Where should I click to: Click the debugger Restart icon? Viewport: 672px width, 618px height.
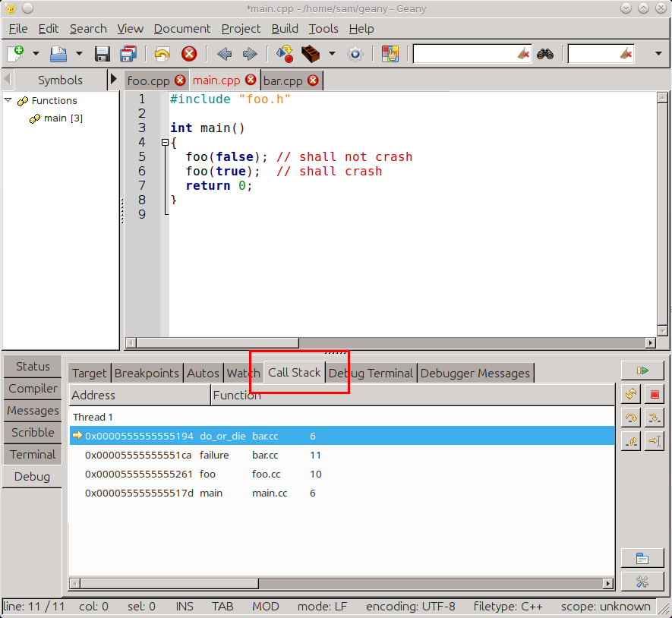tap(631, 394)
